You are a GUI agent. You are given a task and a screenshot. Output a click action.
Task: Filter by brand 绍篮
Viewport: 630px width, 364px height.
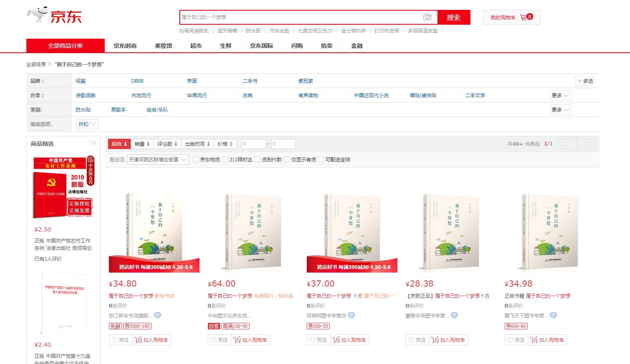coord(81,81)
